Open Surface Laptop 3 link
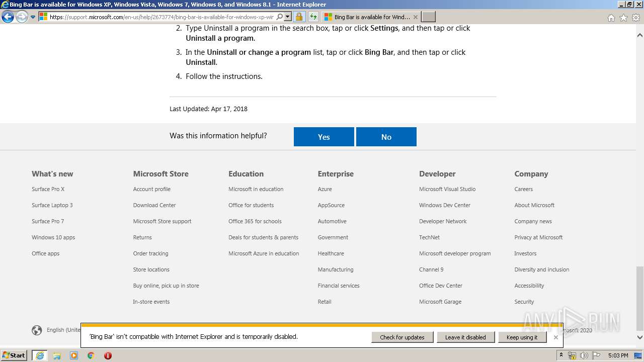The width and height of the screenshot is (644, 362). (x=52, y=205)
